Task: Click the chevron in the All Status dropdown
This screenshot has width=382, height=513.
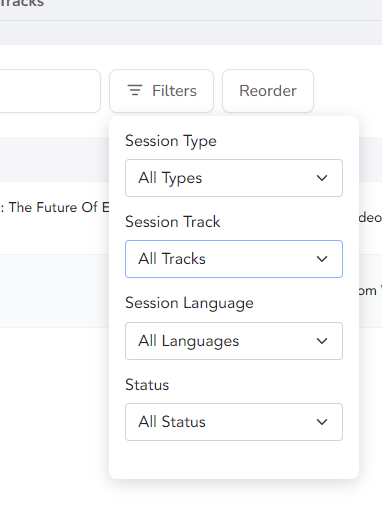Action: click(322, 422)
